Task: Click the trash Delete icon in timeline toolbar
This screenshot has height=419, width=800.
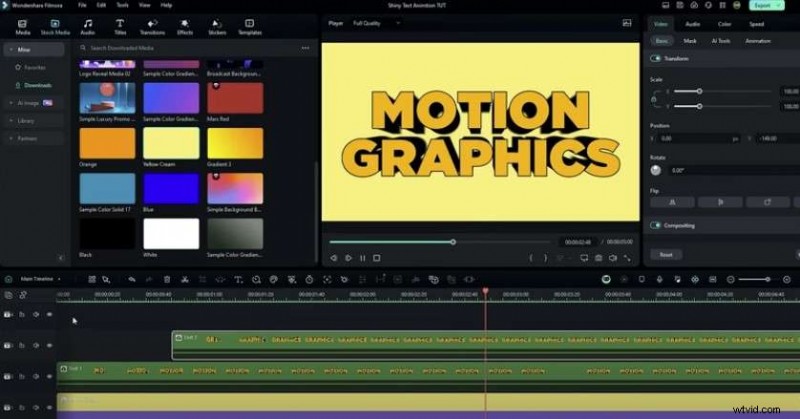Action: coord(167,280)
